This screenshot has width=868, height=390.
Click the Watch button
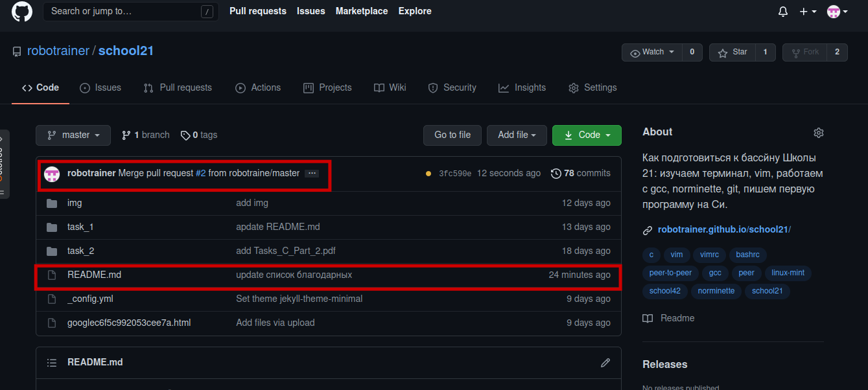tap(651, 52)
